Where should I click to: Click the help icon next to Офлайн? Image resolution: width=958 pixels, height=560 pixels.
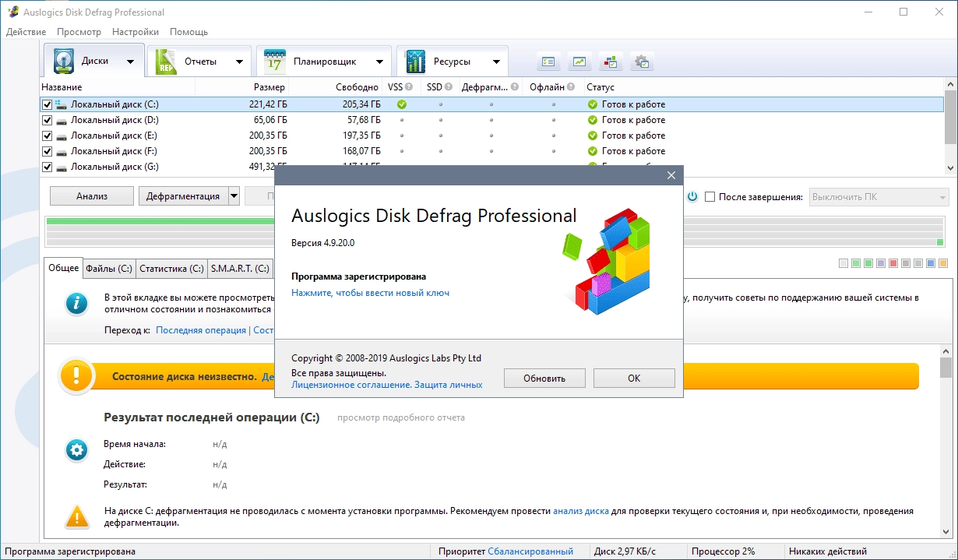[571, 87]
